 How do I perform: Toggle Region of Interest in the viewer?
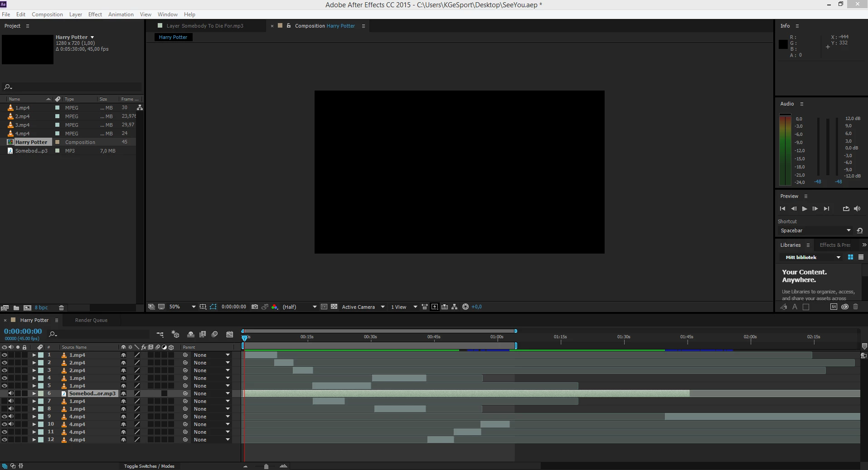[x=324, y=307]
